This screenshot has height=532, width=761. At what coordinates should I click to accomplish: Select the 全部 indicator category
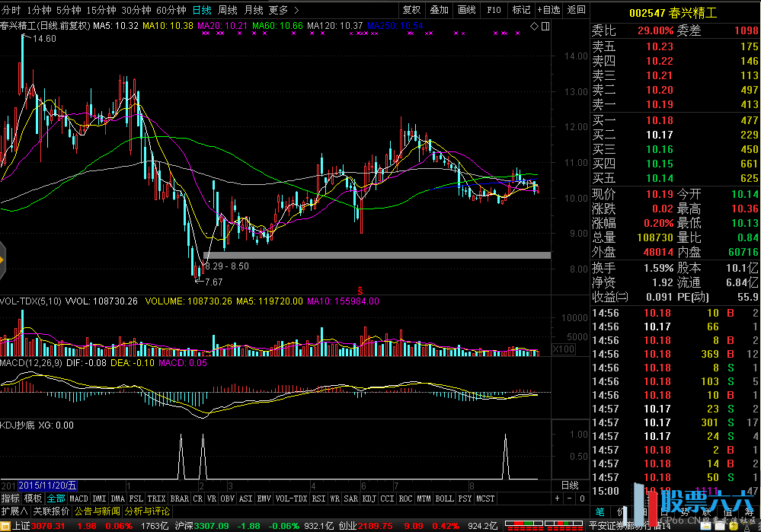[x=56, y=499]
